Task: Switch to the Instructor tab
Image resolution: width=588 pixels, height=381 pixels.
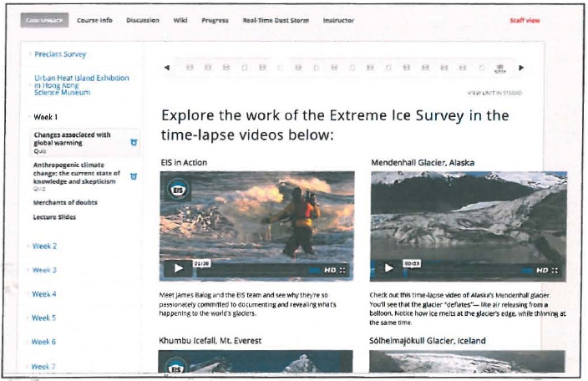Action: (x=338, y=20)
